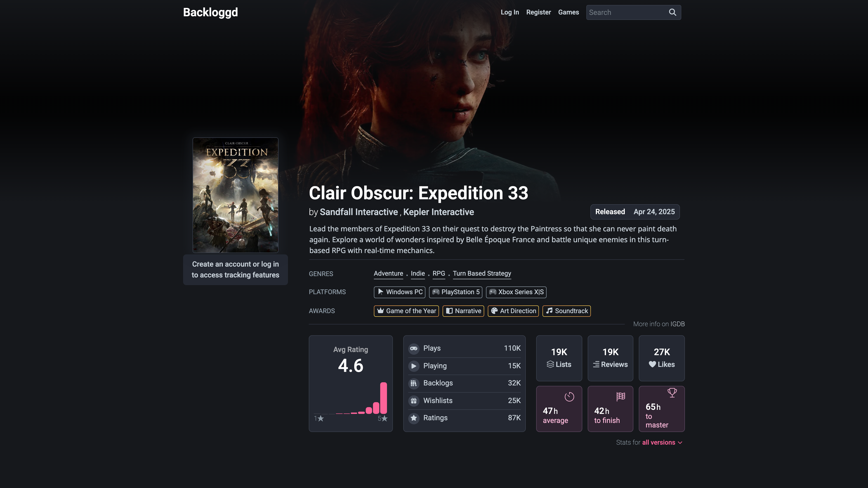The width and height of the screenshot is (868, 488).
Task: Click the '15K' Playing count
Action: click(x=514, y=366)
